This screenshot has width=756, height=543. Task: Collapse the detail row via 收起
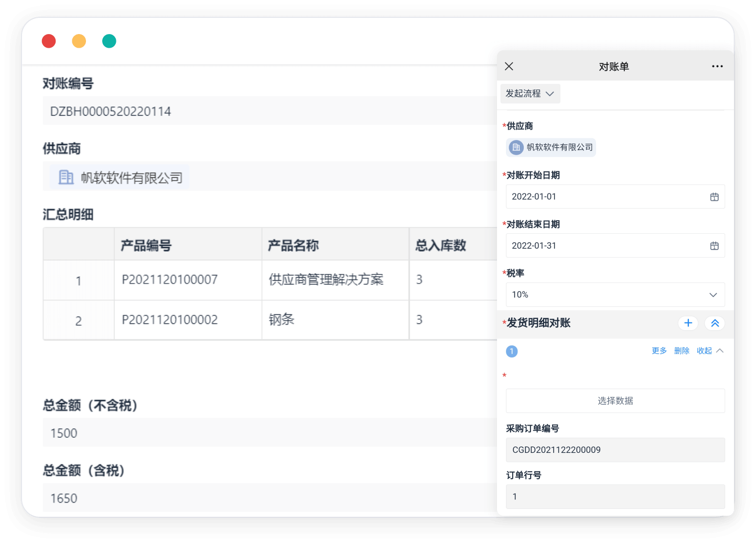709,351
